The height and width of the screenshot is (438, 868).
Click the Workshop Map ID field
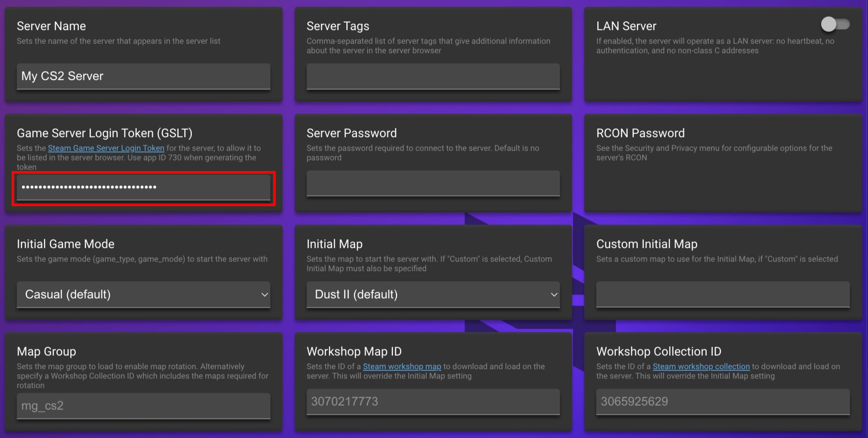(433, 401)
